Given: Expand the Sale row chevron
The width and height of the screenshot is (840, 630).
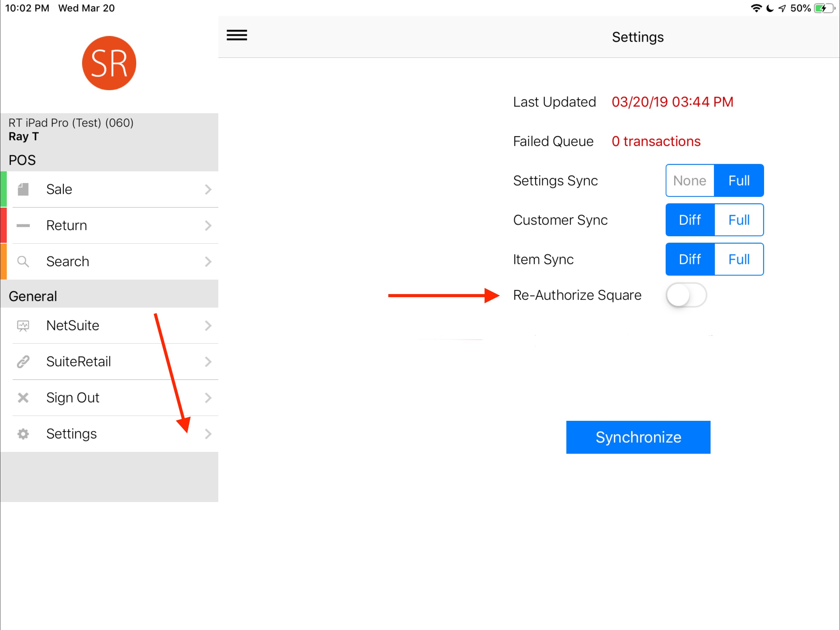Looking at the screenshot, I should pos(208,189).
